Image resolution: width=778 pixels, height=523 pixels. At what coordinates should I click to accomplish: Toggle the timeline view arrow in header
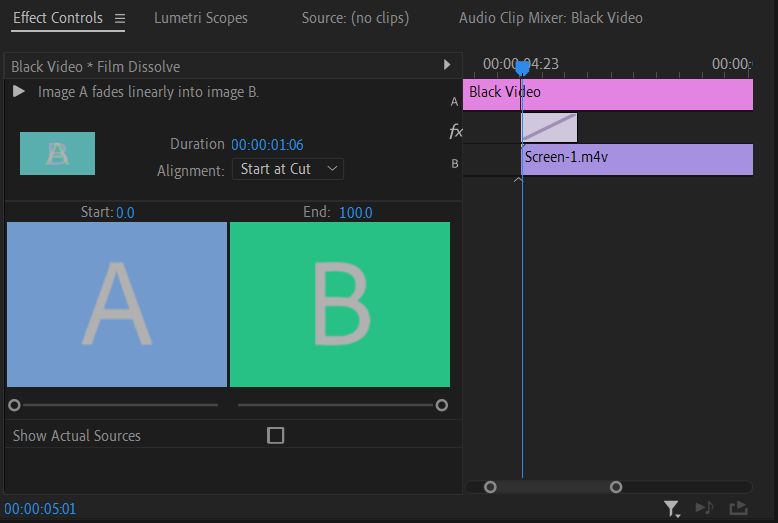coord(447,66)
